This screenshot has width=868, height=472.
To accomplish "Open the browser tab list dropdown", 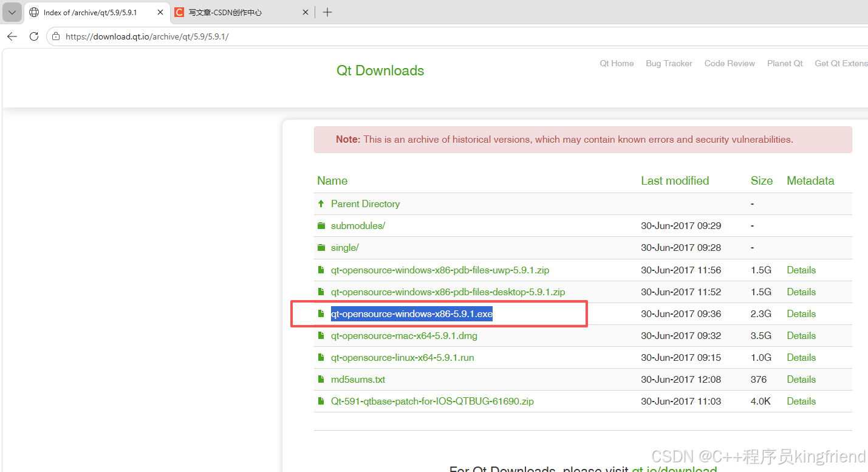I will pos(12,12).
